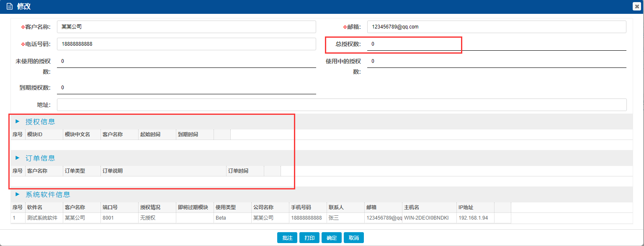644x246 pixels.
Task: Focus the 客户名称 input field
Action: (186, 27)
